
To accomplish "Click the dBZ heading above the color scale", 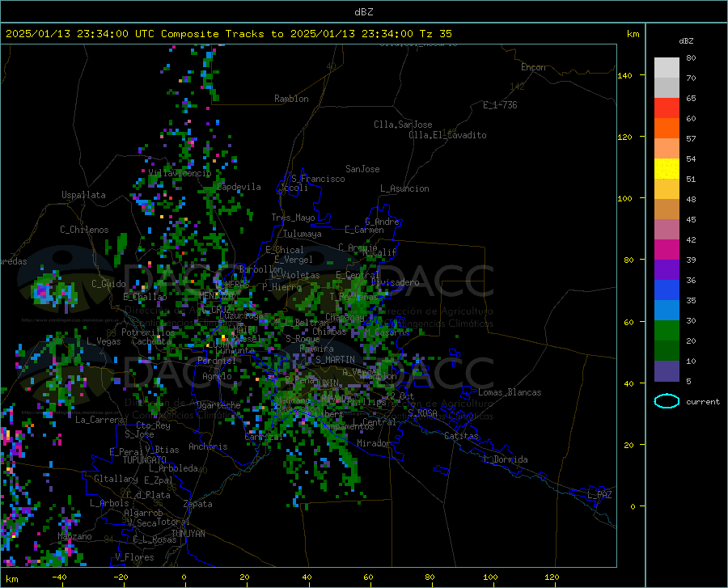I will tap(686, 40).
